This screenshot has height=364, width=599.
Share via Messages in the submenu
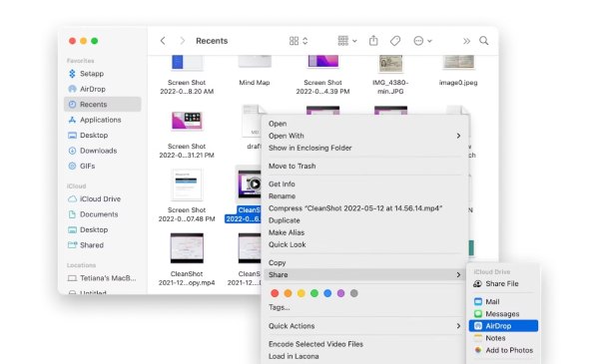(503, 314)
